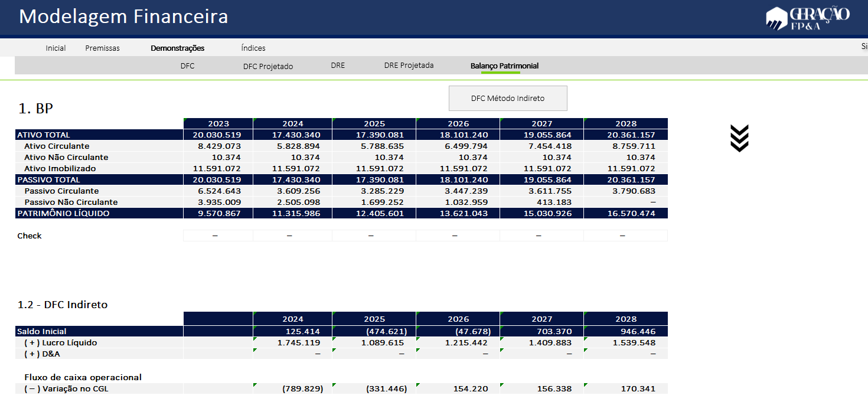
Task: Click the ATIVO TOTAL row label
Action: point(44,135)
